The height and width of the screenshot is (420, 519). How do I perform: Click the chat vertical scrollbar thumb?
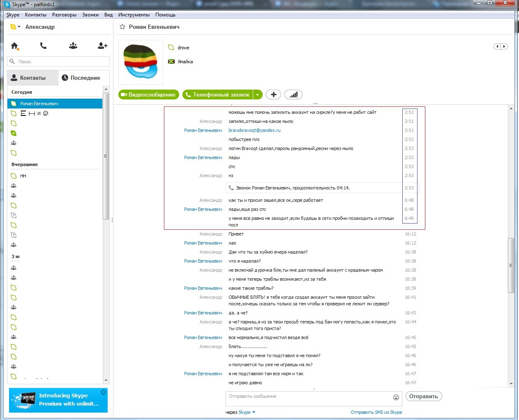(511, 265)
